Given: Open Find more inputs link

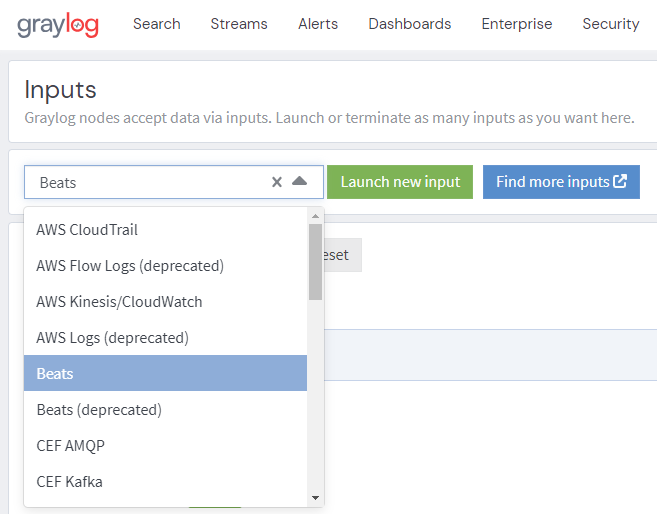Looking at the screenshot, I should tap(561, 182).
